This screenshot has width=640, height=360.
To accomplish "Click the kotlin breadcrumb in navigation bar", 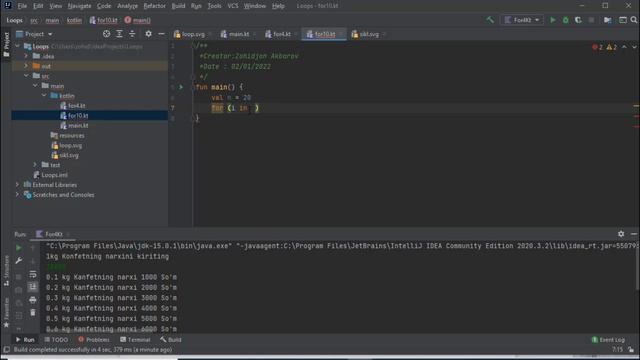I will point(74,20).
